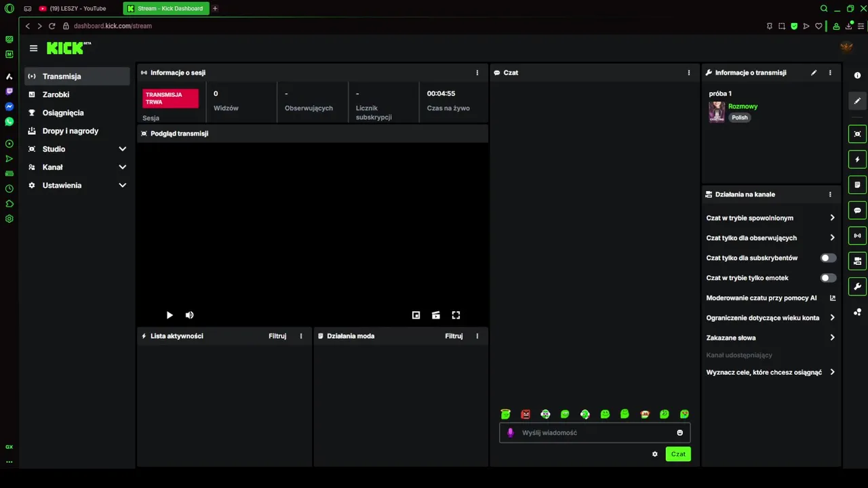Open the hamburger menu beside the KICK logo
This screenshot has width=868, height=488.
point(33,48)
